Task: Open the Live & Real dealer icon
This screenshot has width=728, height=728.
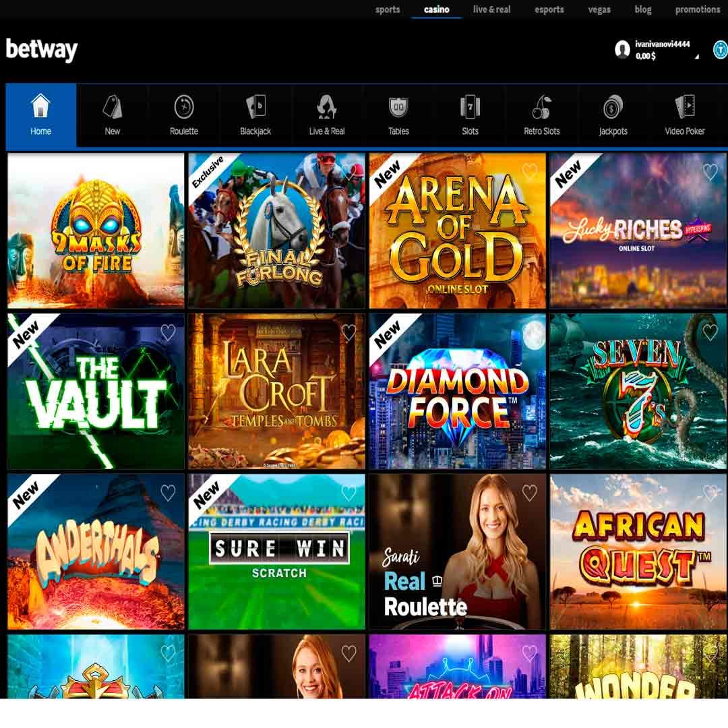Action: pyautogui.click(x=326, y=107)
